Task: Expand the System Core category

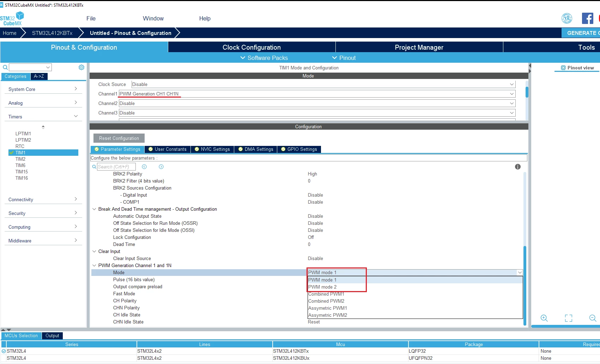Action: coord(43,89)
